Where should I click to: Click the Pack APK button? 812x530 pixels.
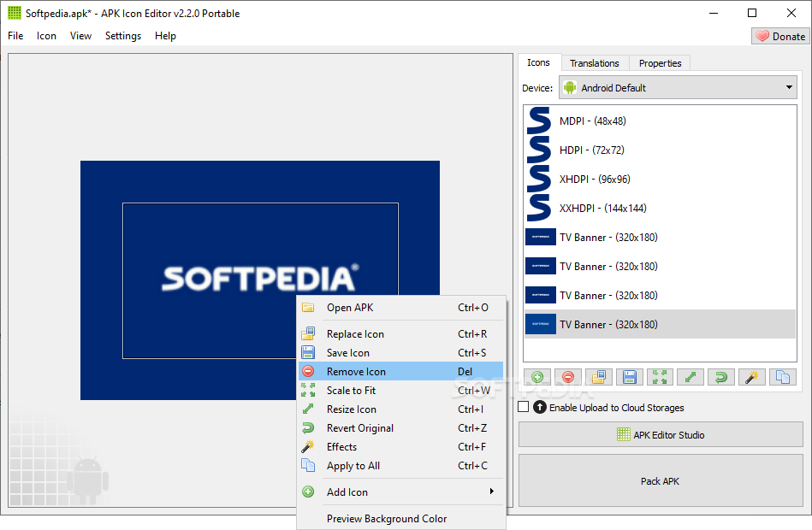pos(661,480)
